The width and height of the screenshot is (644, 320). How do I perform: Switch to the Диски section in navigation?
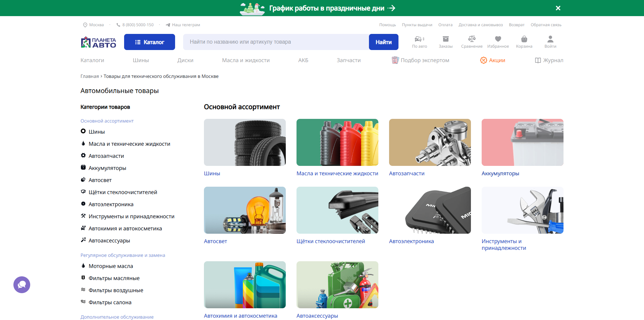185,60
